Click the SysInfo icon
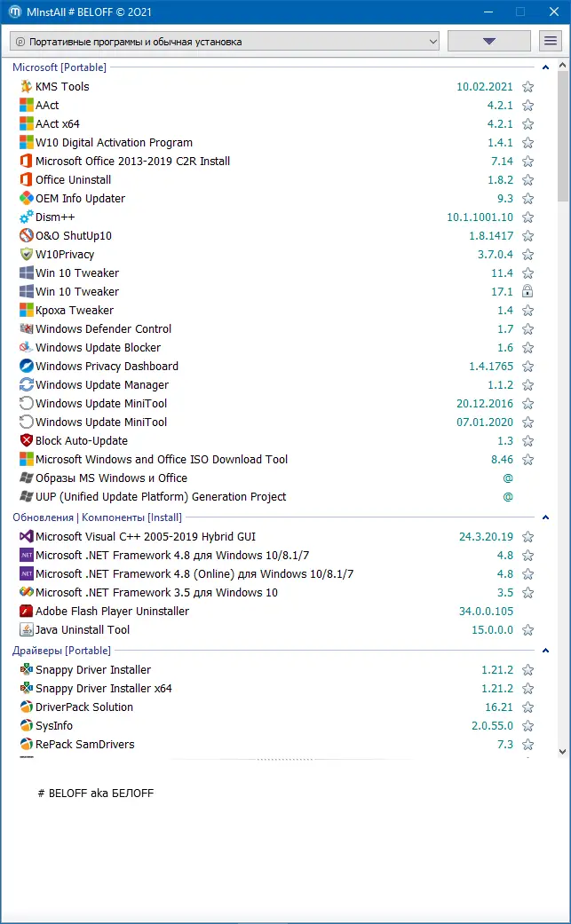The image size is (571, 924). [x=27, y=725]
